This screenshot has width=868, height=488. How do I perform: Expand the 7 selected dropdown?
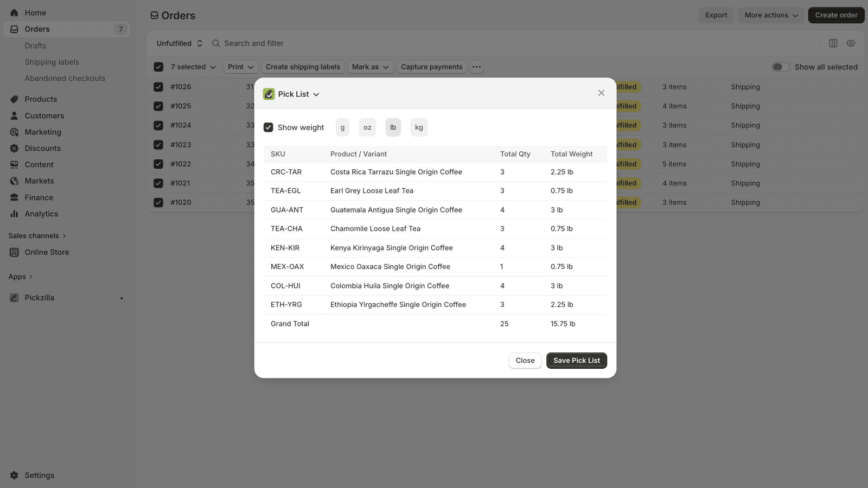[193, 67]
